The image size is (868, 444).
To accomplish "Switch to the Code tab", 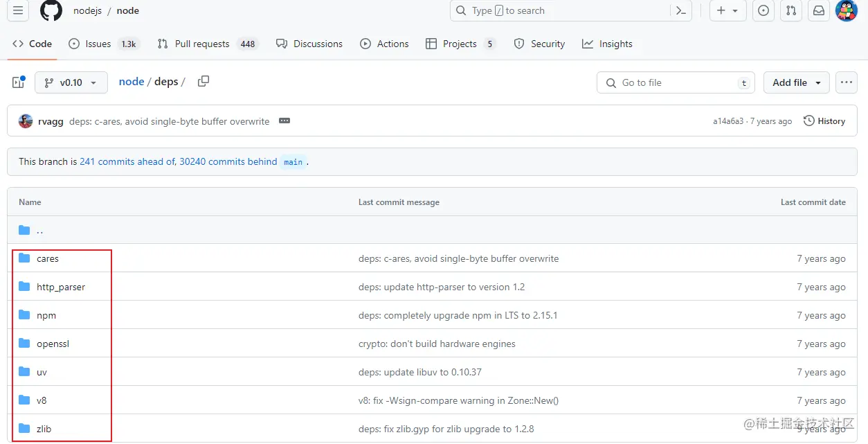I will 32,44.
